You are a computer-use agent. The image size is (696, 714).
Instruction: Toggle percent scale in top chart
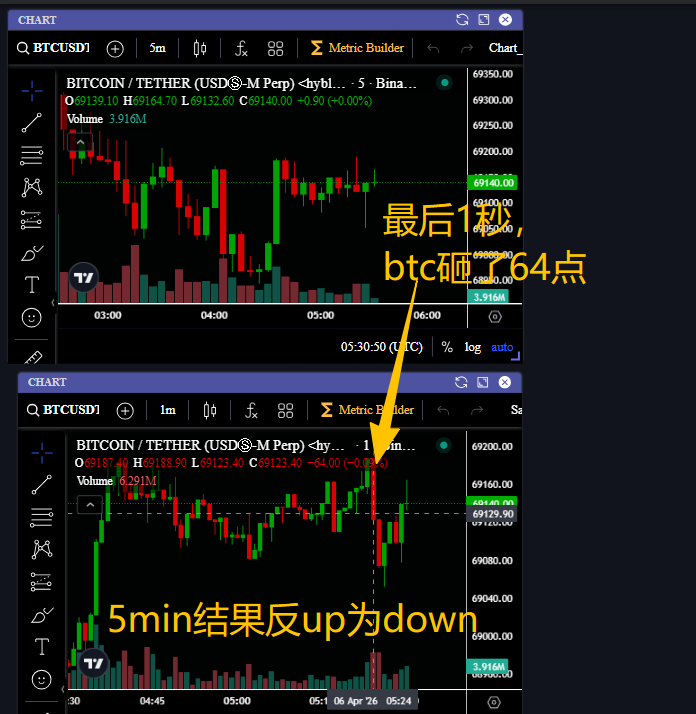tap(447, 347)
